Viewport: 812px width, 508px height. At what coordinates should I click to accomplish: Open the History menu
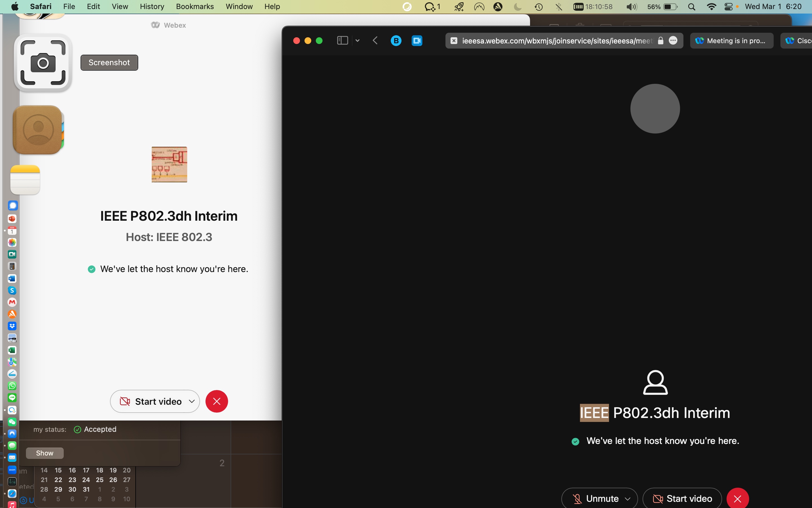pyautogui.click(x=152, y=7)
